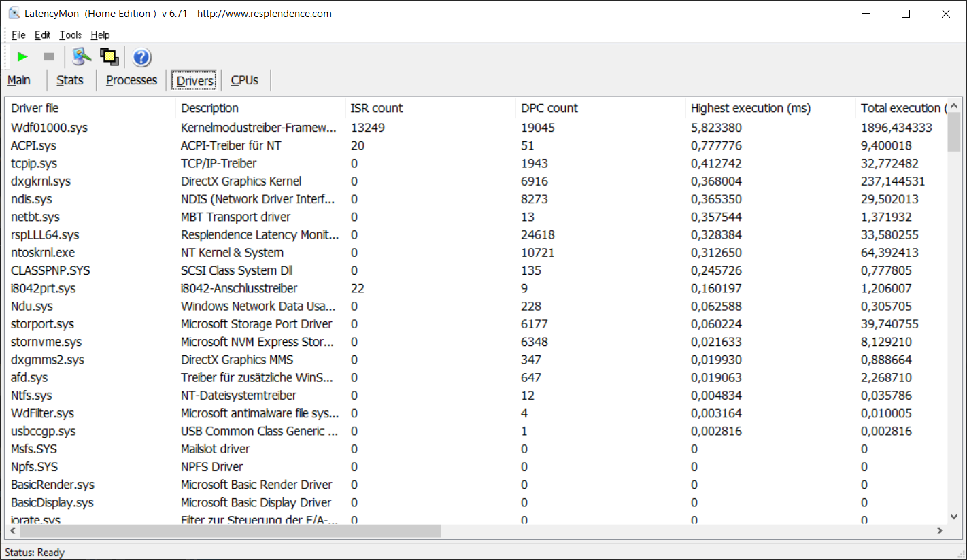
Task: Sort list by ISR count header
Action: click(x=376, y=108)
